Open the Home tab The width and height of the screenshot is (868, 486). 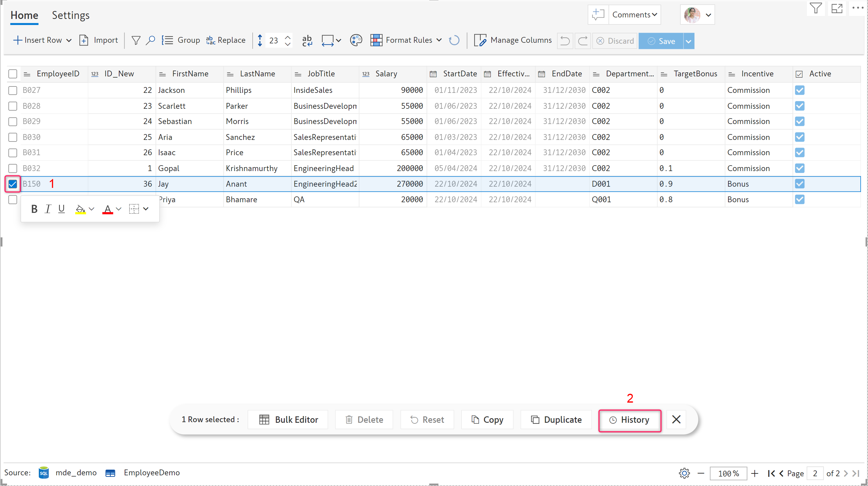coord(24,15)
